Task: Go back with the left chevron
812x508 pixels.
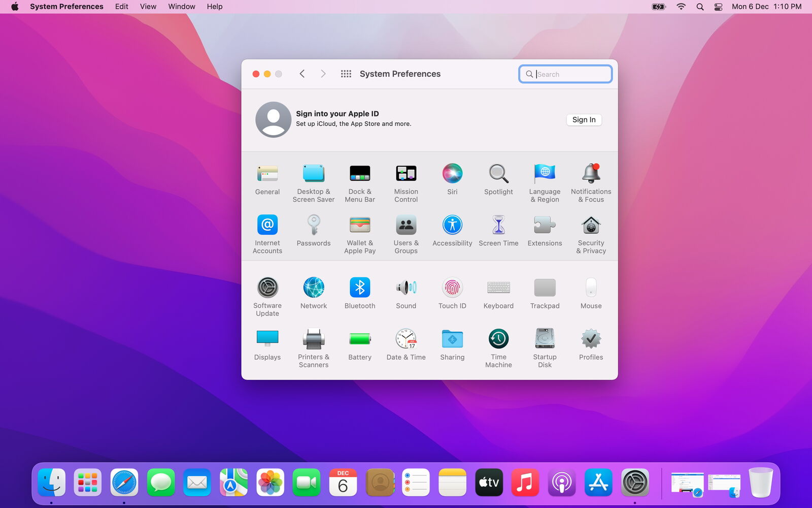Action: (302, 74)
